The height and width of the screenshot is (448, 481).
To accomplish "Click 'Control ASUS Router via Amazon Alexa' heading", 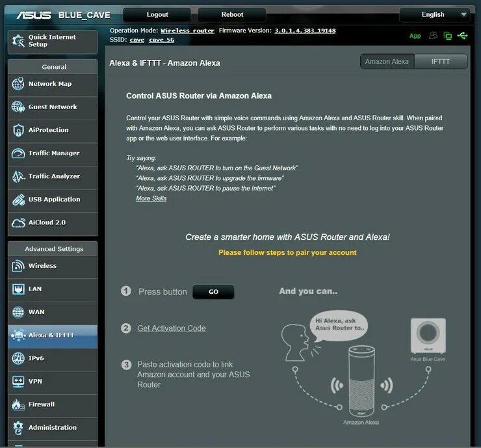I will coord(199,96).
